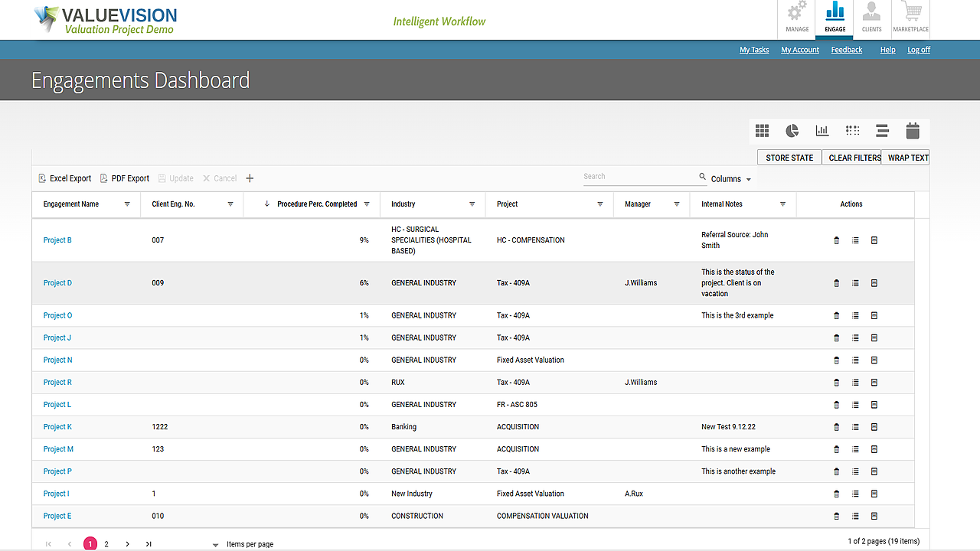980x551 pixels.
Task: Click the orange archive icon for Project B
Action: tap(874, 240)
